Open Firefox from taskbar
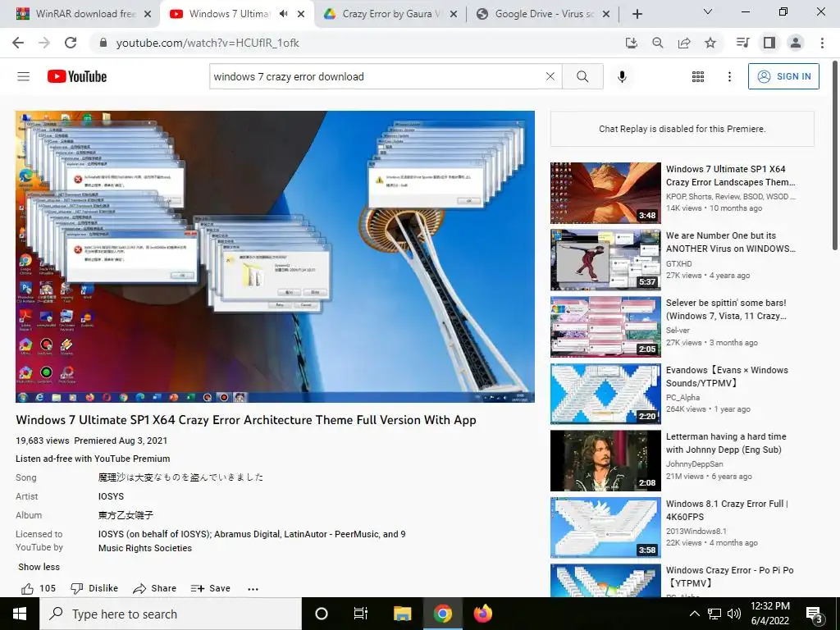This screenshot has width=840, height=630. 482,614
